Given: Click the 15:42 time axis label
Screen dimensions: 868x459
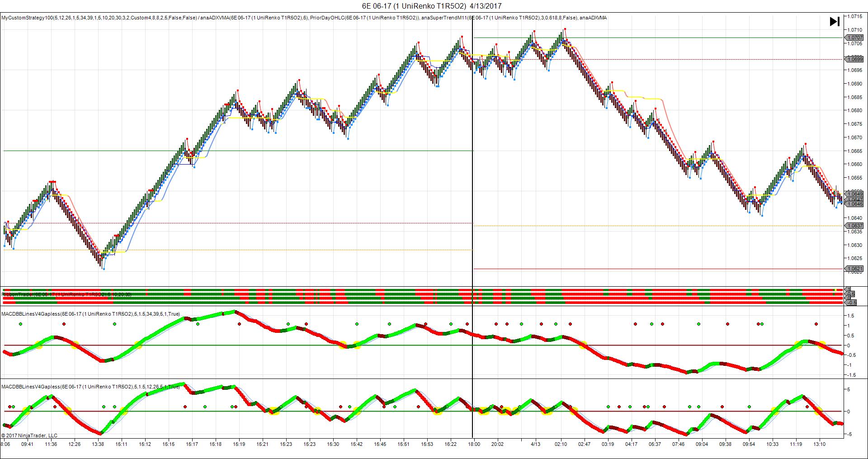Looking at the screenshot, I should 357,444.
